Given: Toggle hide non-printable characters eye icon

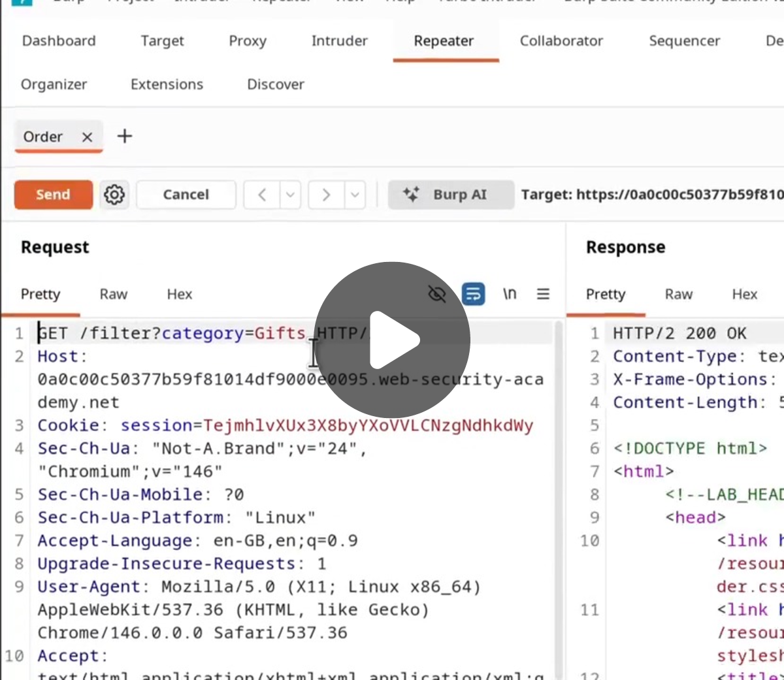Looking at the screenshot, I should point(436,294).
